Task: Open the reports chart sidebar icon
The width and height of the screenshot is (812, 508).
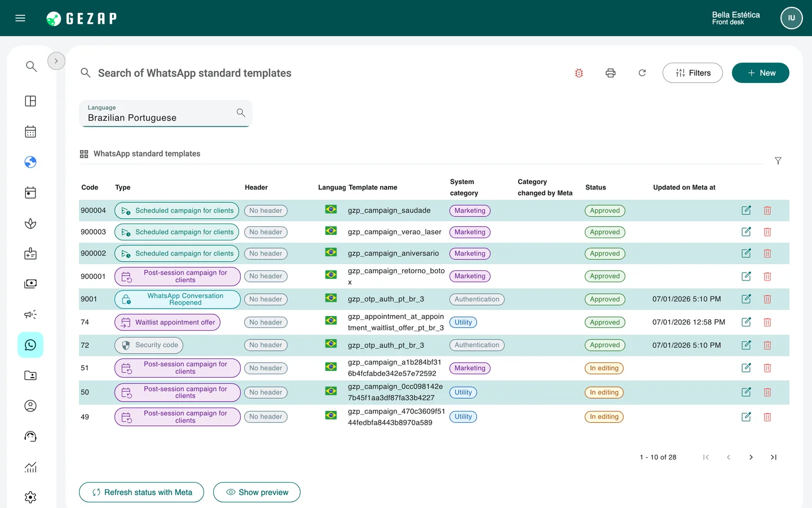Action: [x=30, y=467]
